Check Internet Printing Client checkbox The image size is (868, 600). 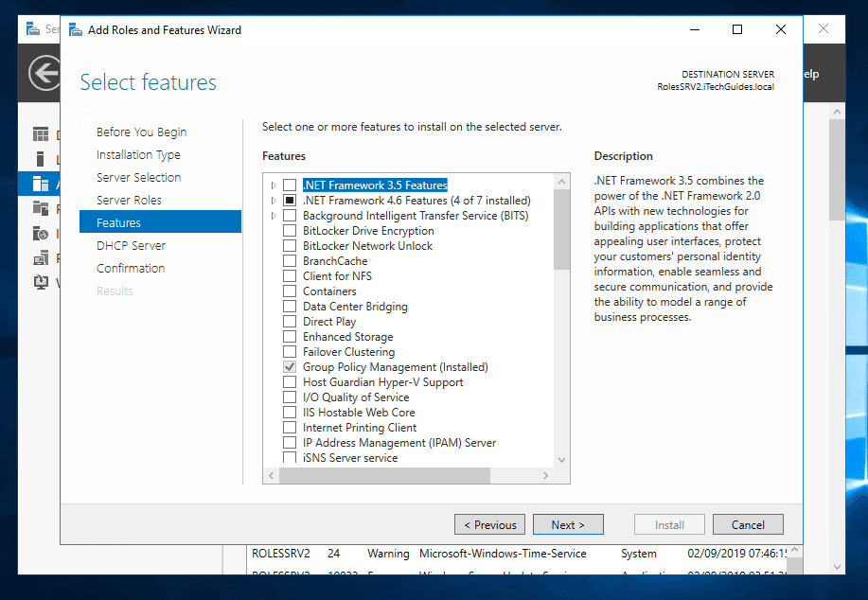coord(290,428)
